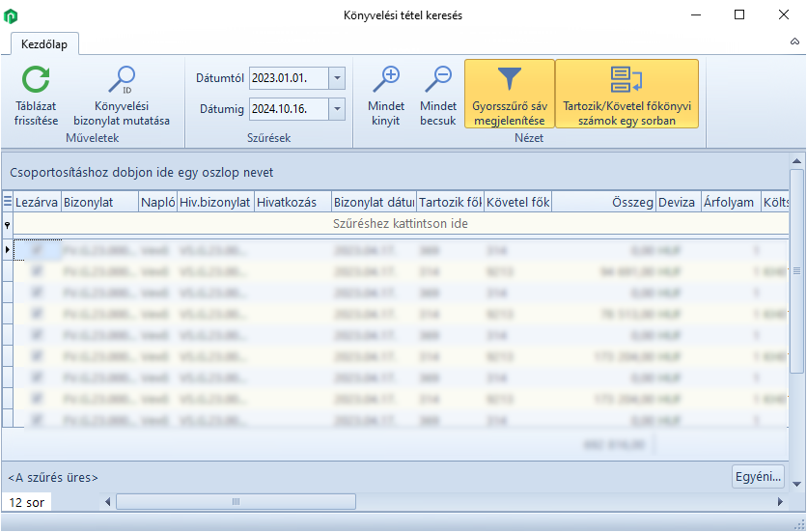Click the ribbon collapse arrow at top right
The width and height of the screenshot is (807, 532).
(x=794, y=42)
